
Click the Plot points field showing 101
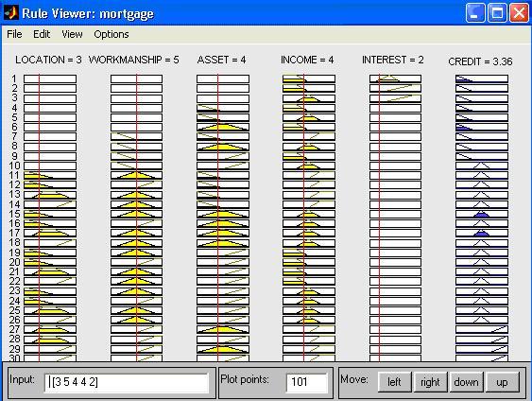click(x=306, y=383)
